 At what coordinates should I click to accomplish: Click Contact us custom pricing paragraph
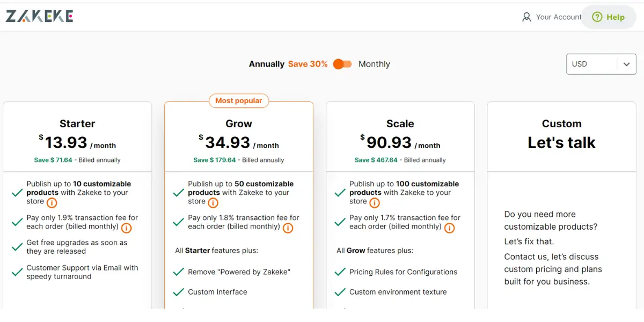(x=553, y=269)
